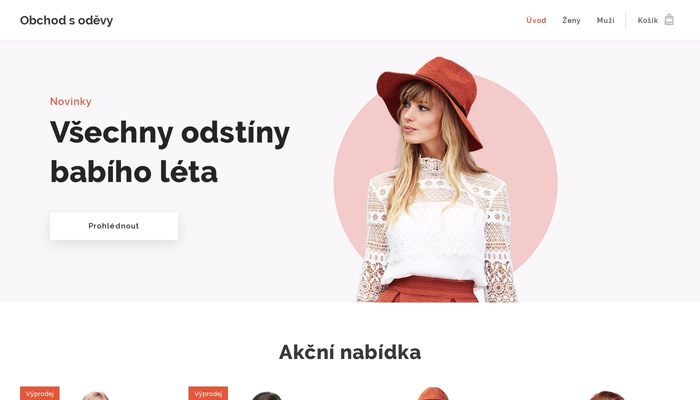
Task: Open the Muži category
Action: click(x=605, y=21)
